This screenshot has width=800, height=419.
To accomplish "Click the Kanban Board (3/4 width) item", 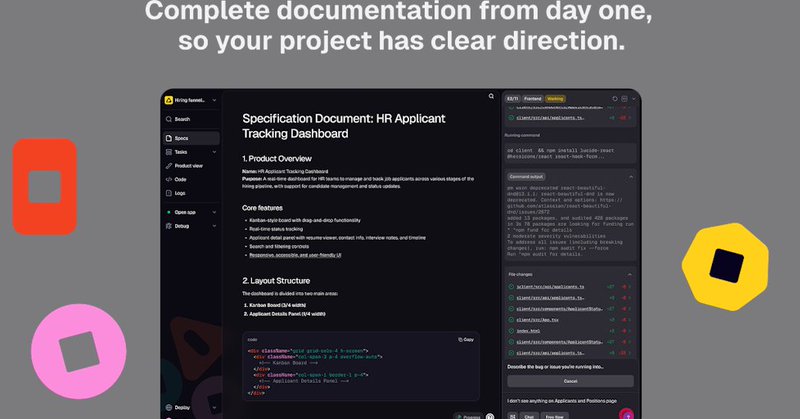I will coord(278,305).
